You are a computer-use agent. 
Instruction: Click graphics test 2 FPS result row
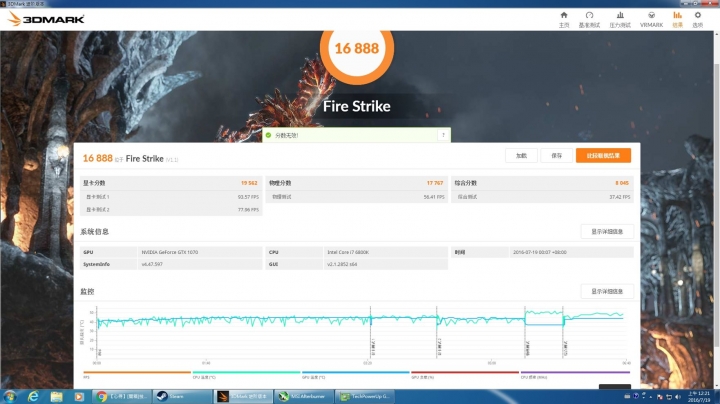(171, 209)
